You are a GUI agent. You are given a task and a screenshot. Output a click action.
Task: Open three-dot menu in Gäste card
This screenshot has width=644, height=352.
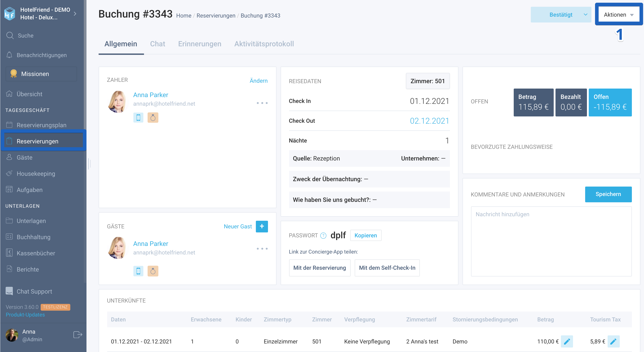pos(262,249)
